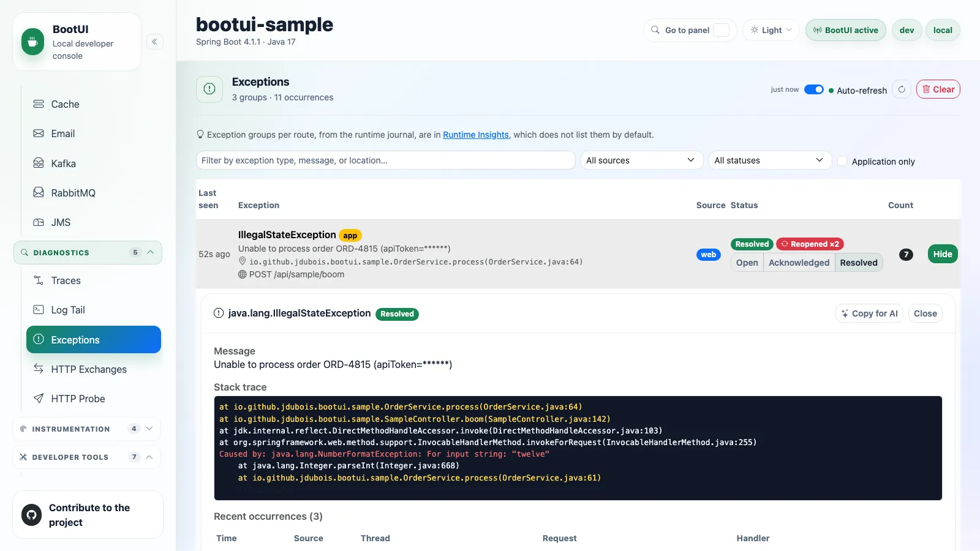Open the HTTP Probe sidebar item

94,399
